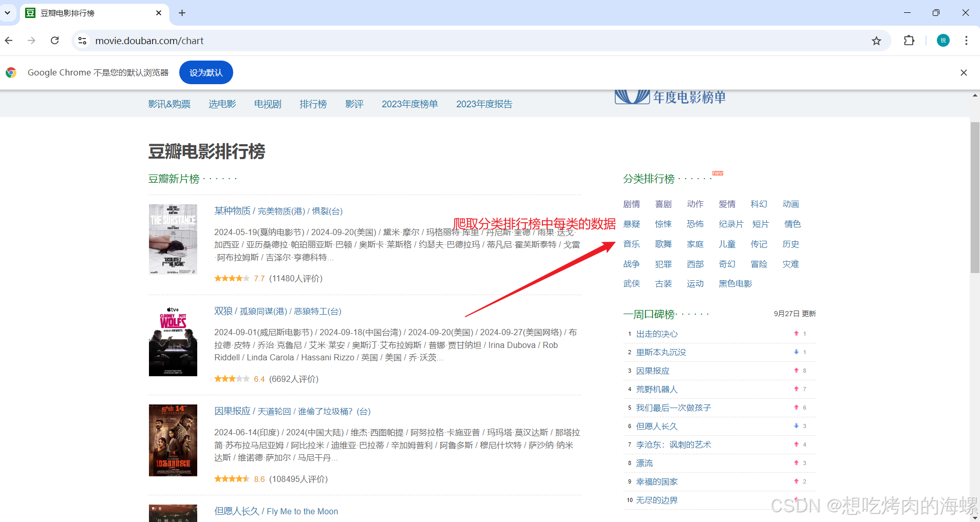The height and width of the screenshot is (522, 980).
Task: Click the 8.6 rating of 因果报应
Action: (x=259, y=479)
